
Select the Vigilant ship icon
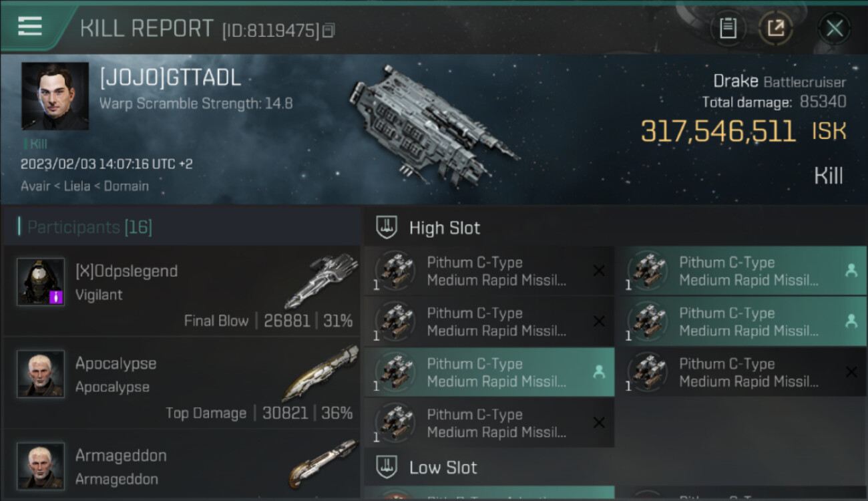(x=320, y=280)
